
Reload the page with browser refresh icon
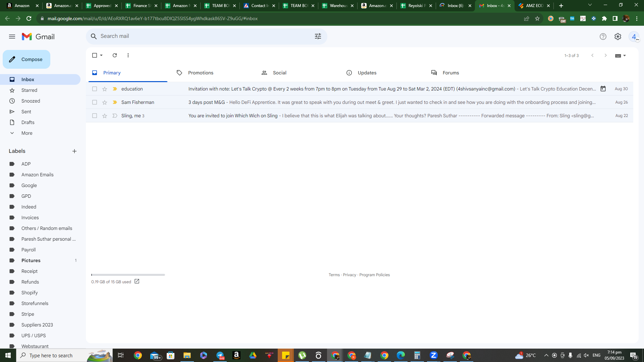click(29, 18)
